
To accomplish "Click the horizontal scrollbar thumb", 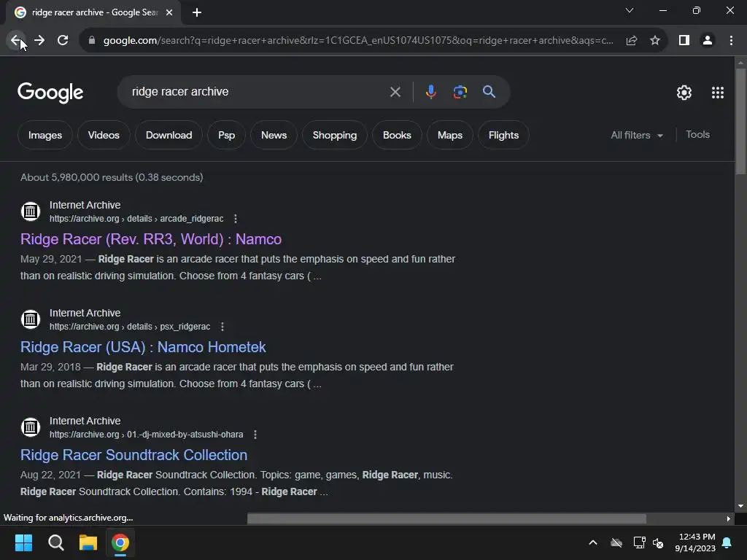I will tap(446, 518).
